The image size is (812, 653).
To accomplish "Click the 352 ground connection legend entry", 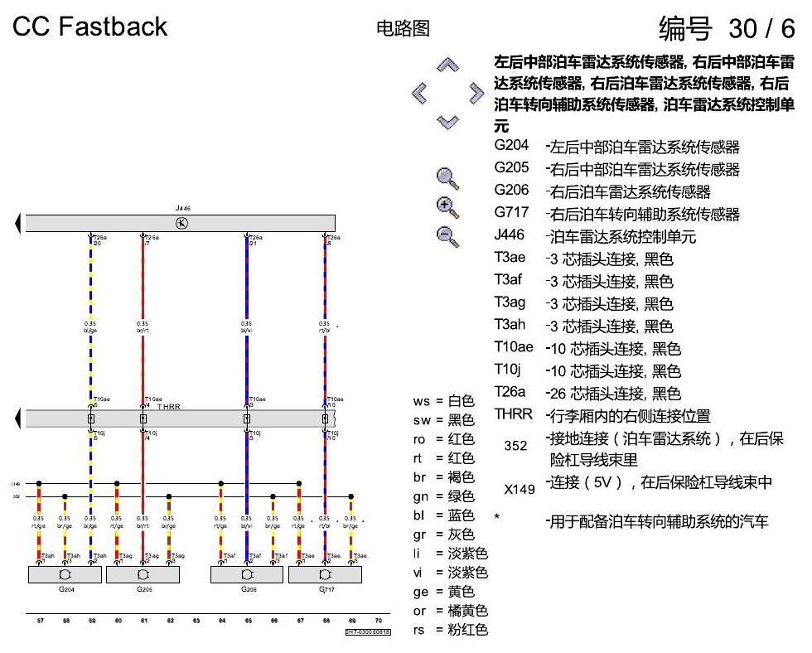I will click(644, 448).
